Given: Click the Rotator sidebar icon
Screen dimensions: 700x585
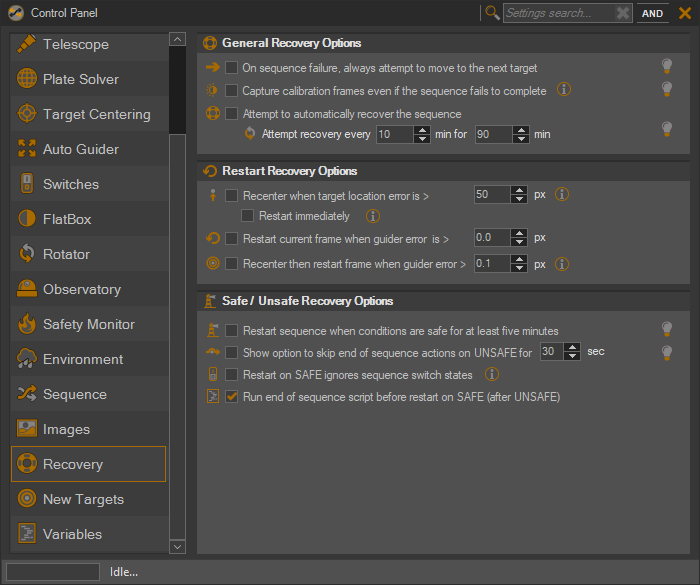Looking at the screenshot, I should pyautogui.click(x=27, y=254).
